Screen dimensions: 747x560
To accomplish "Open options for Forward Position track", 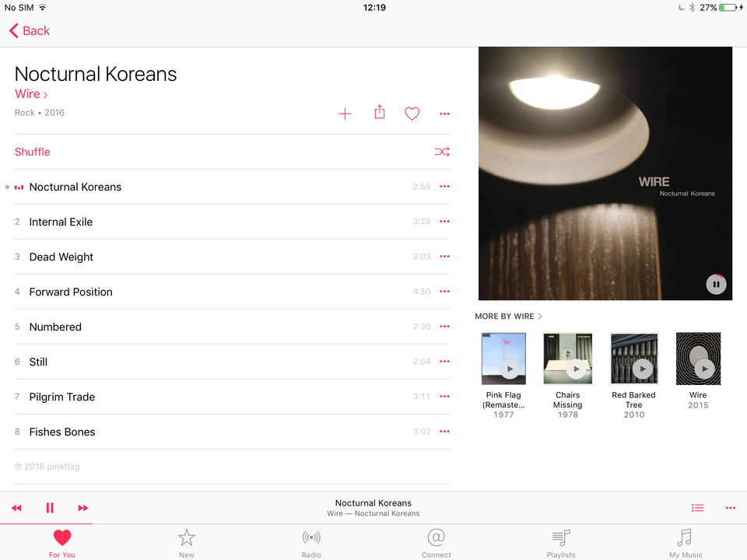I will point(444,292).
